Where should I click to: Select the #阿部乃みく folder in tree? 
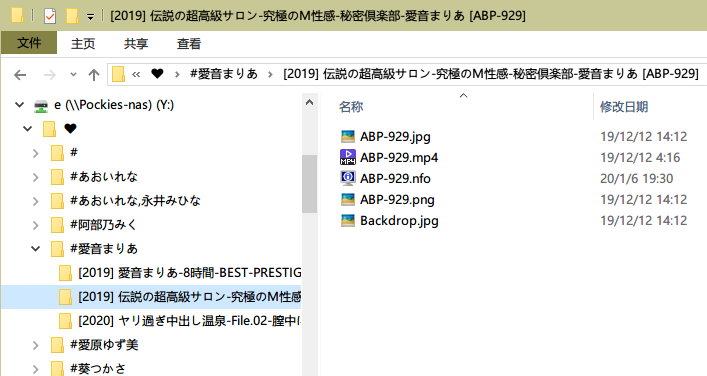click(x=103, y=225)
